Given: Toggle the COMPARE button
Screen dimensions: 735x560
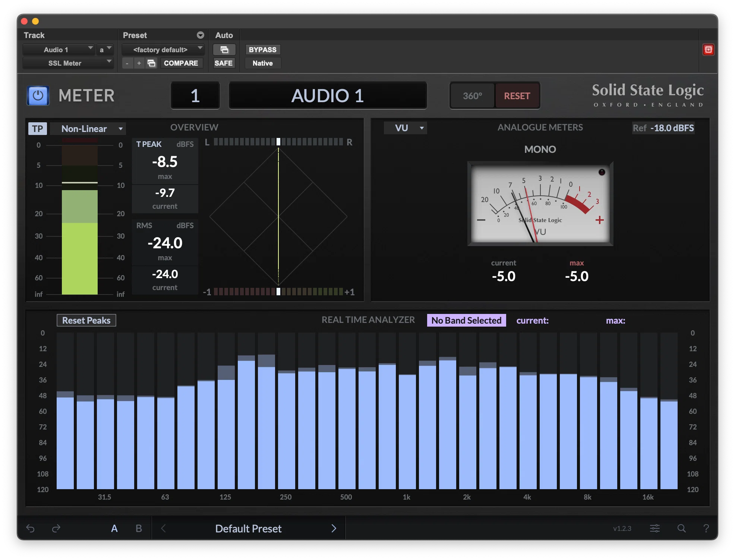Looking at the screenshot, I should (x=181, y=63).
